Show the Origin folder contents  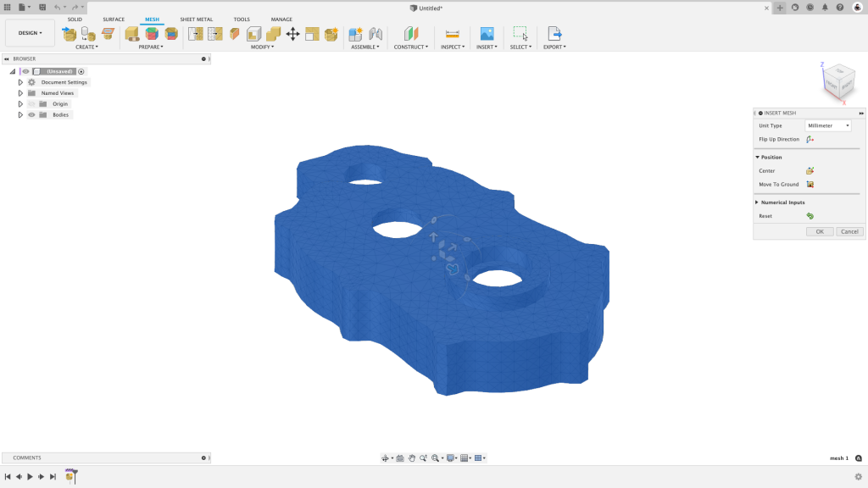tap(20, 103)
